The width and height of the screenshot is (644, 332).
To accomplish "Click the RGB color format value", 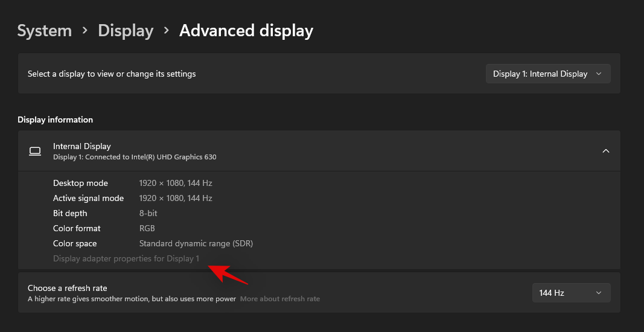I will [x=147, y=228].
